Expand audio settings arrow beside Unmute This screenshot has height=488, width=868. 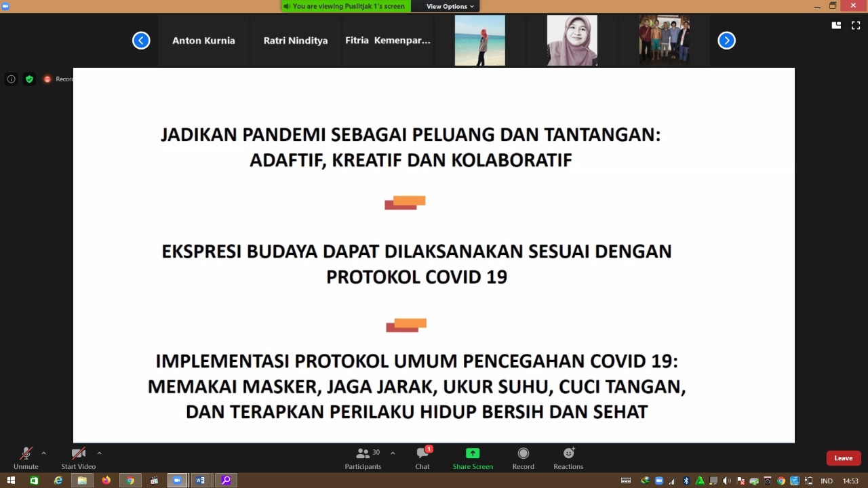(x=43, y=453)
